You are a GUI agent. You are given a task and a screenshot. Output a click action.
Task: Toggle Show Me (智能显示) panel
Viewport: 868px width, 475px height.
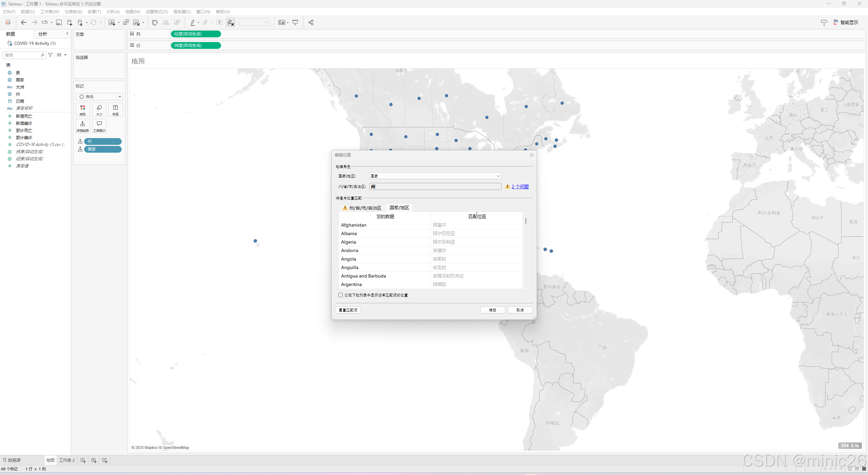(x=846, y=22)
